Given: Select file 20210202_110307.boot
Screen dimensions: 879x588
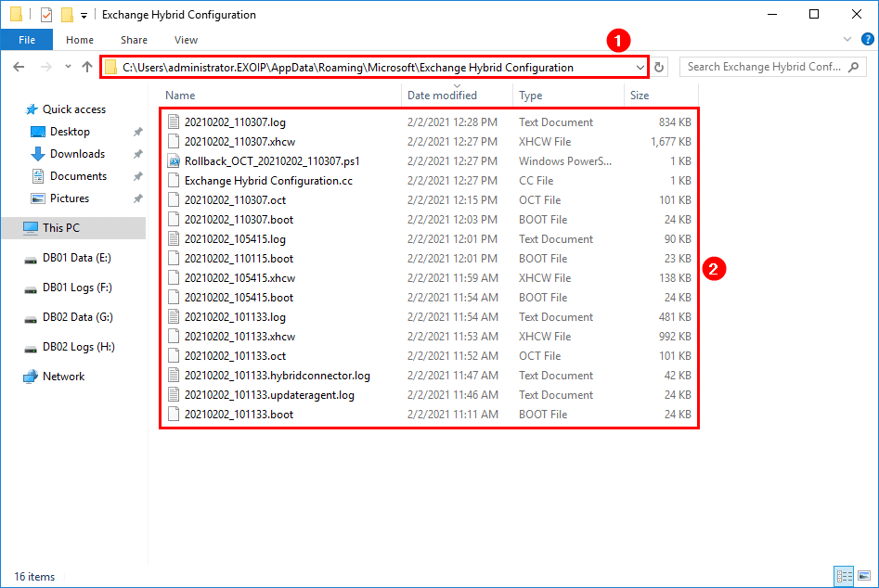Looking at the screenshot, I should coord(239,220).
